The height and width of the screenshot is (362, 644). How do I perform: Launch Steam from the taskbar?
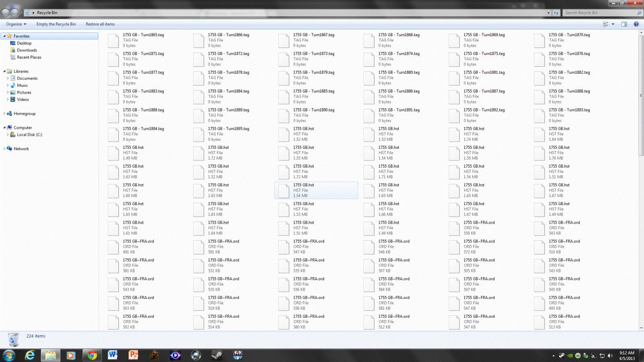pos(217,355)
